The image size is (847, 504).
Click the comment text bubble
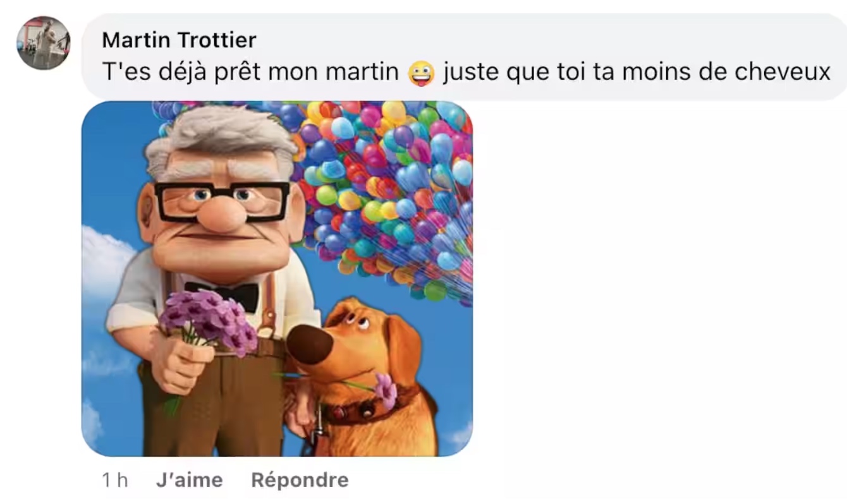point(465,57)
